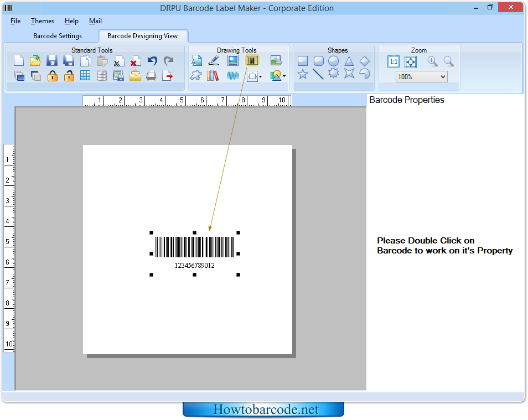Switch to Barcode Designing View tab
The height and width of the screenshot is (420, 528).
[142, 36]
